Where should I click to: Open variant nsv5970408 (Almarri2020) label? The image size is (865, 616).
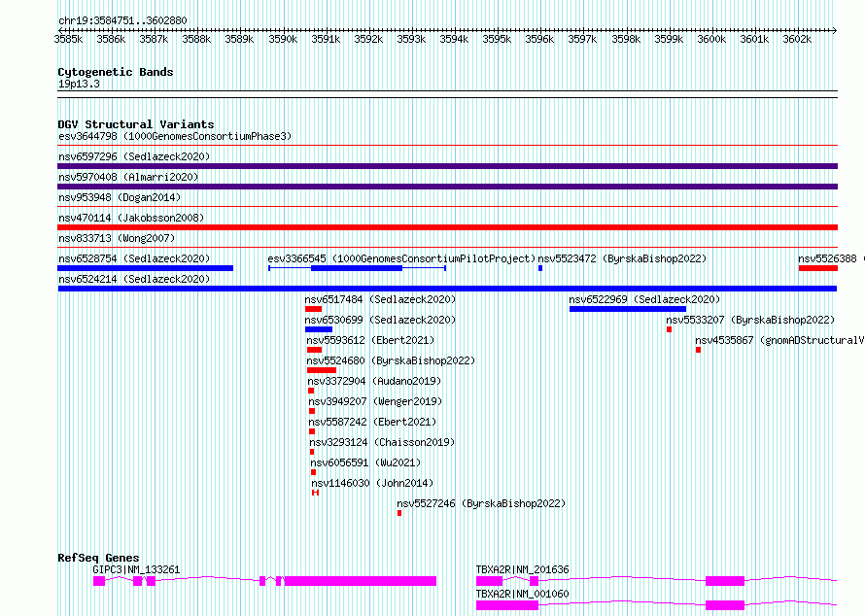click(128, 177)
